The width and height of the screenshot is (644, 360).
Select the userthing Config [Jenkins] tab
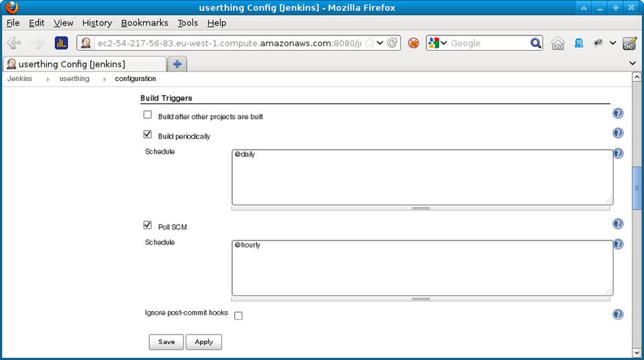[85, 64]
